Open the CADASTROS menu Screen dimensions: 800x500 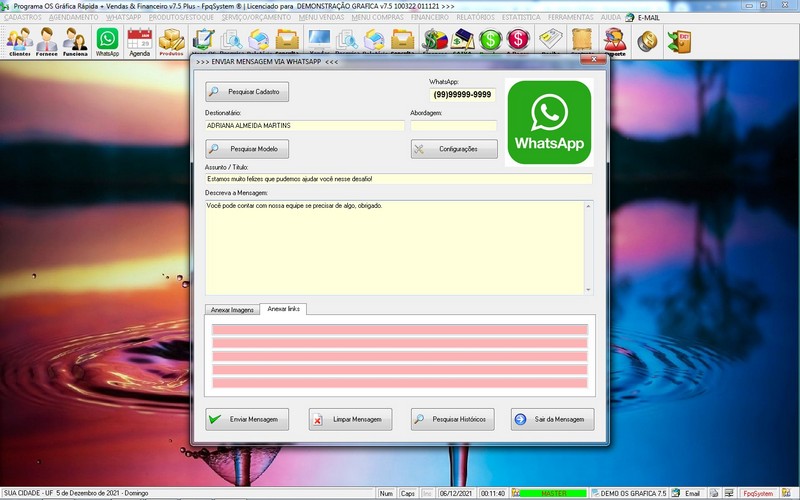(22, 17)
